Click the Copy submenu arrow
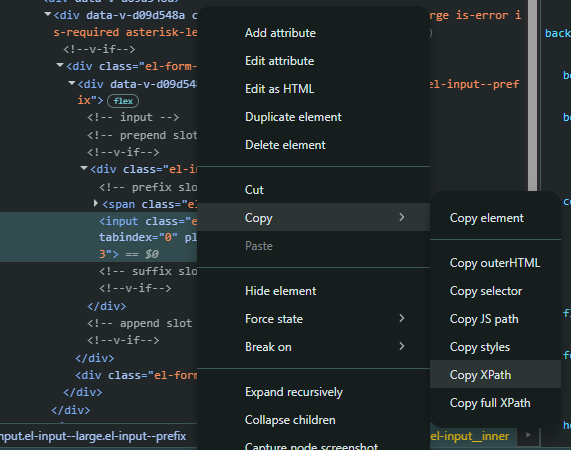This screenshot has width=571, height=450. [x=401, y=217]
